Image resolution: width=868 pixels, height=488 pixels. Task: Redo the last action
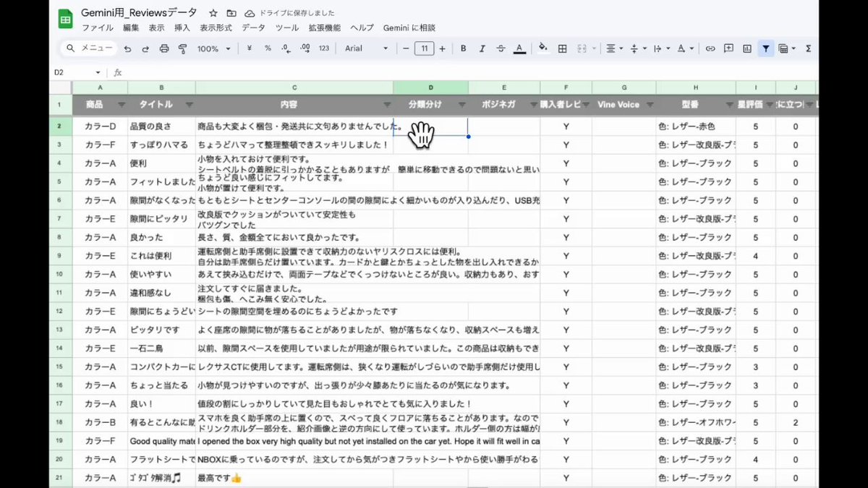(145, 48)
